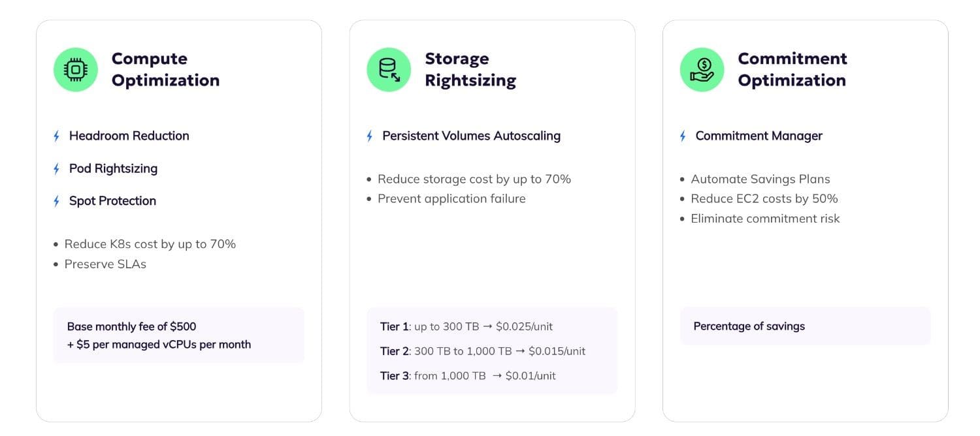
Task: Open Persistent Volumes Autoscaling feature
Action: click(471, 136)
